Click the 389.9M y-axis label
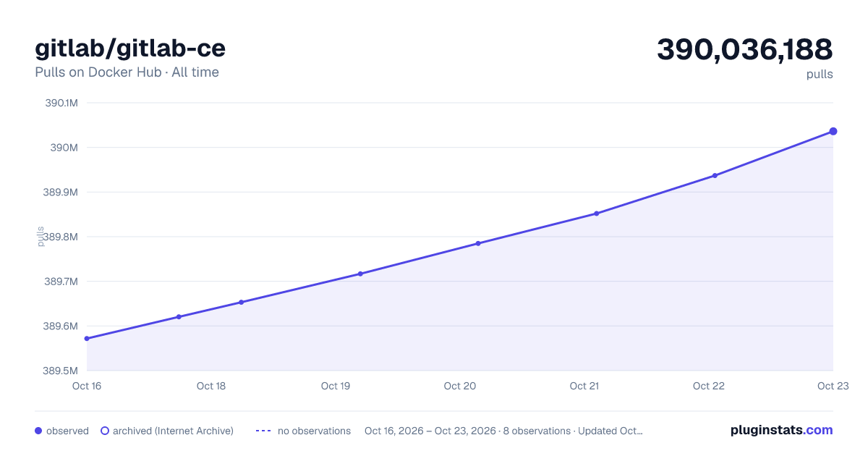This screenshot has height=456, width=868. point(61,193)
